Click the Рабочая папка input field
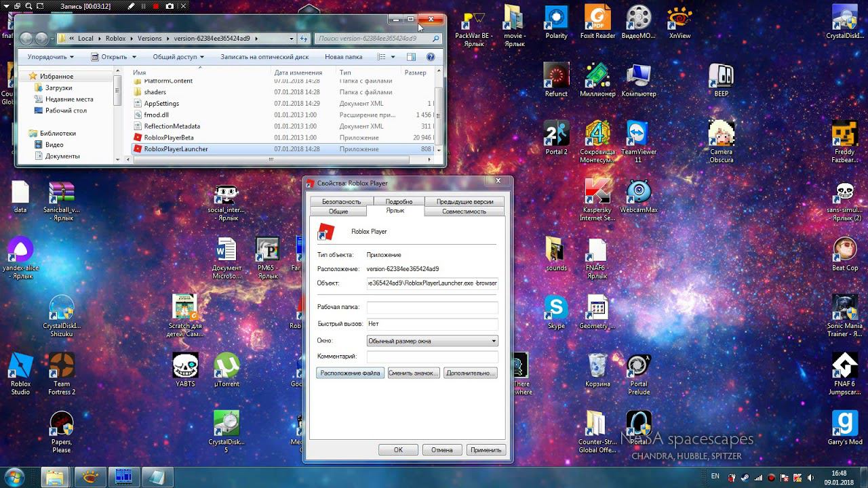 coord(433,307)
